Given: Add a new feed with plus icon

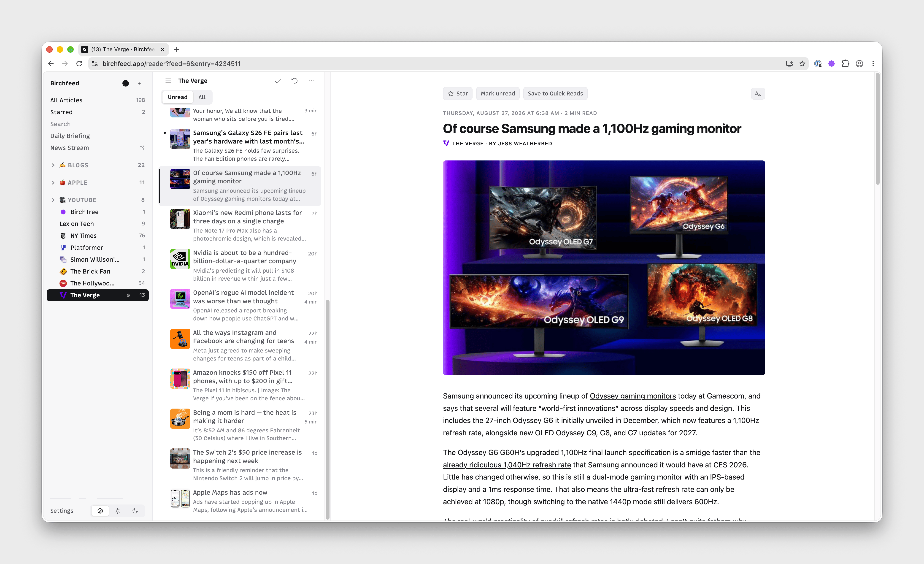Looking at the screenshot, I should pyautogui.click(x=139, y=83).
